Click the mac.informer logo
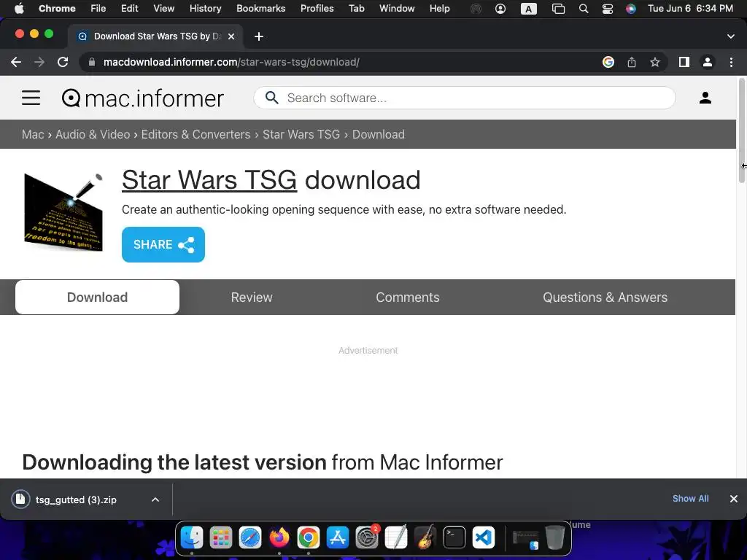Image resolution: width=747 pixels, height=560 pixels. tap(142, 98)
